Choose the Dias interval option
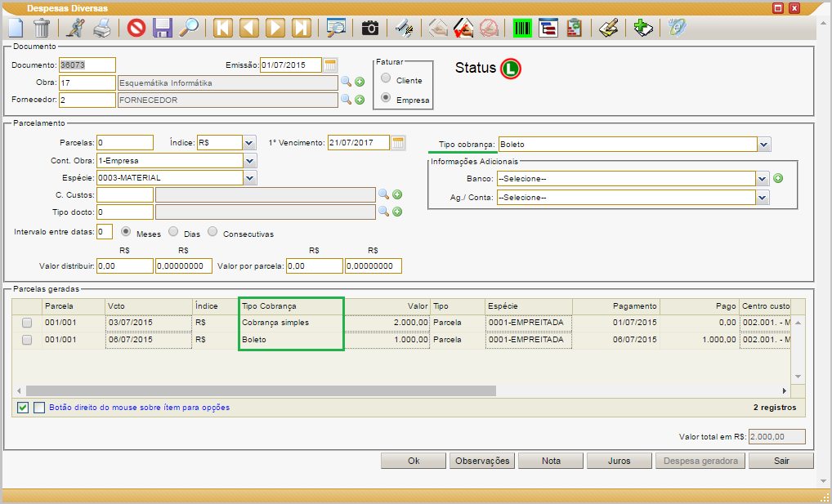The image size is (832, 504). click(173, 232)
